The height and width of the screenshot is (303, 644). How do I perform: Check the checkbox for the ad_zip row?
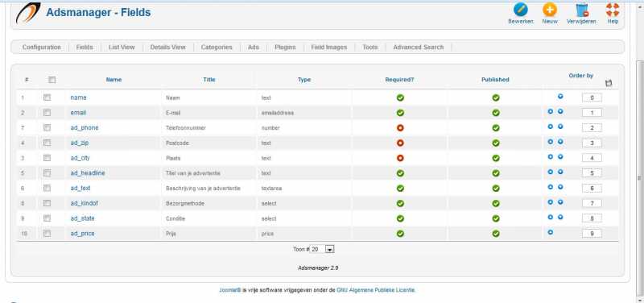point(47,143)
